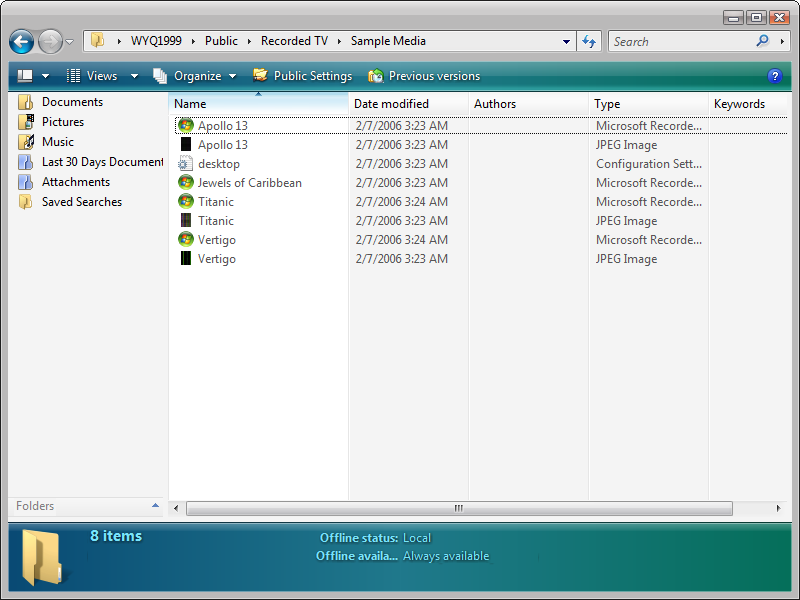Click the Back navigation arrow button
The width and height of the screenshot is (800, 600).
tap(22, 42)
